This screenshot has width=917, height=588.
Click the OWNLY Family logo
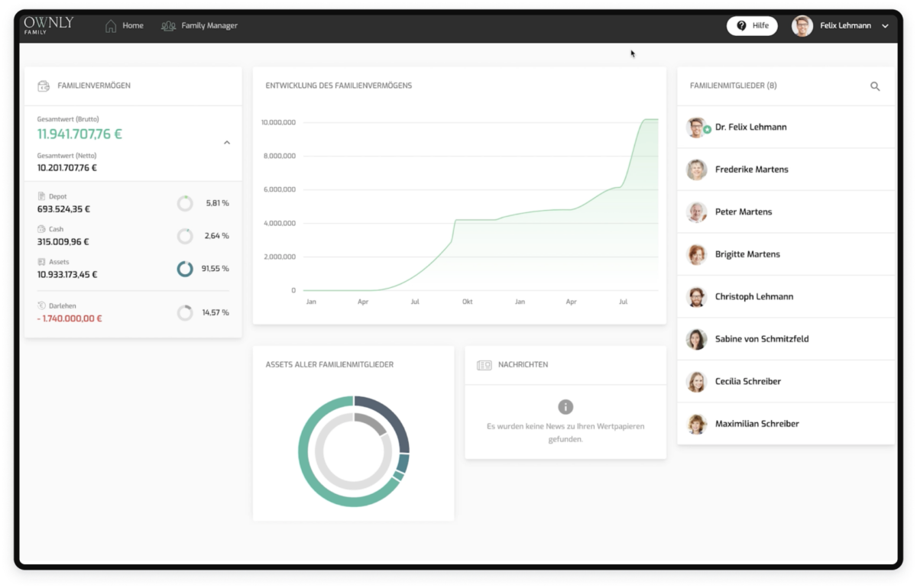(x=49, y=25)
